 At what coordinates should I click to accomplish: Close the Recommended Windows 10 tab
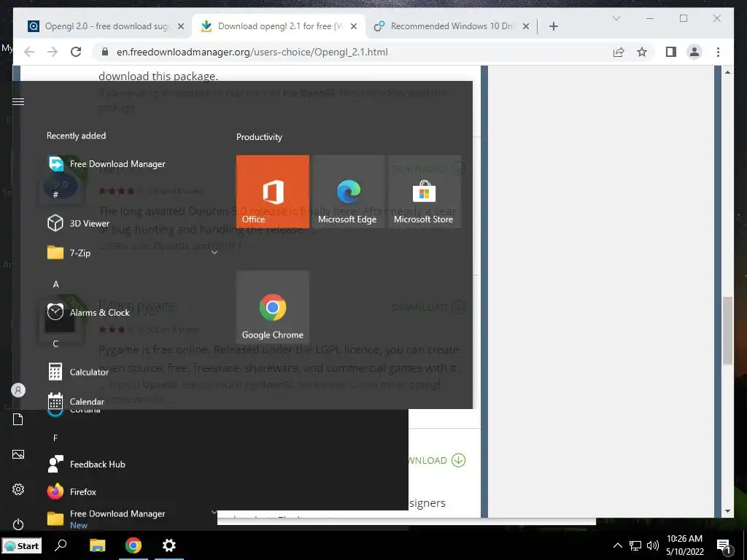[526, 27]
